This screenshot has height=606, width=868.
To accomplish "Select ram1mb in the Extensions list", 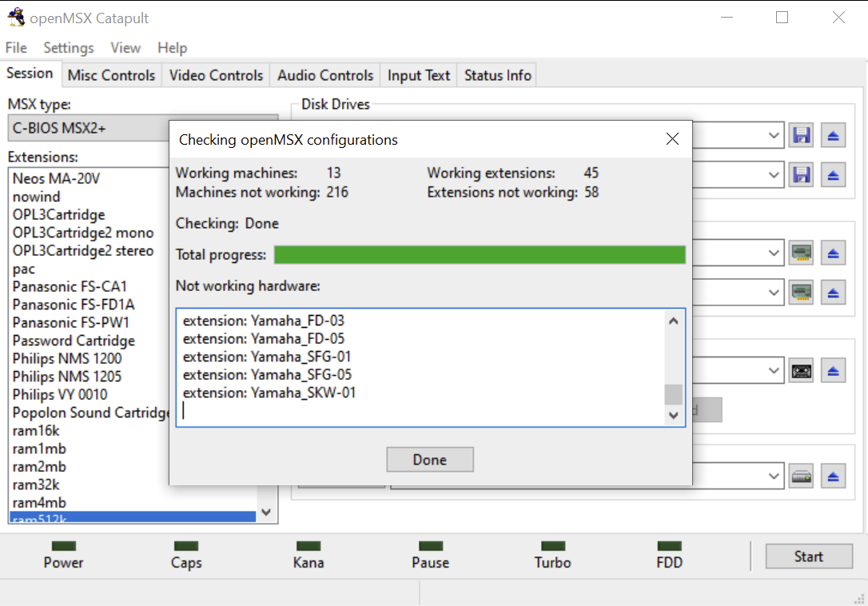I will (x=39, y=449).
